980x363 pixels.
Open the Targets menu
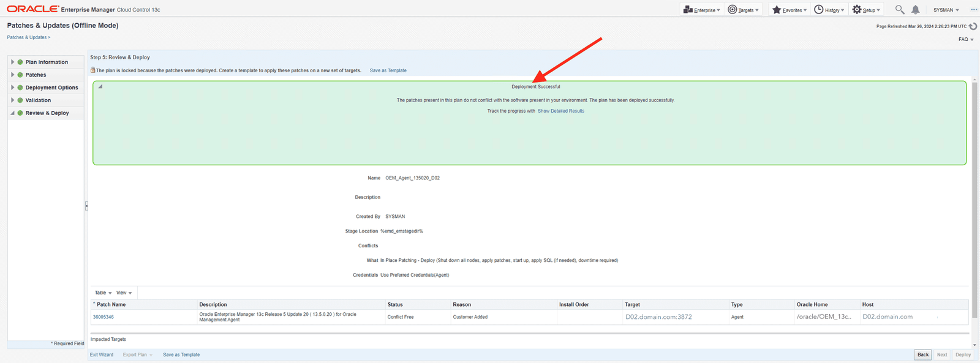pyautogui.click(x=744, y=10)
